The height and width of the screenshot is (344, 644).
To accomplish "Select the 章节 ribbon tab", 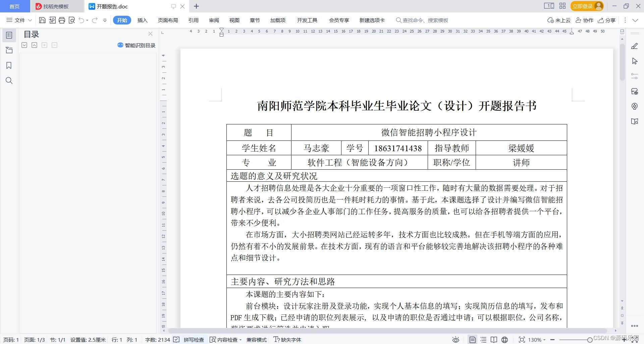I will [255, 20].
